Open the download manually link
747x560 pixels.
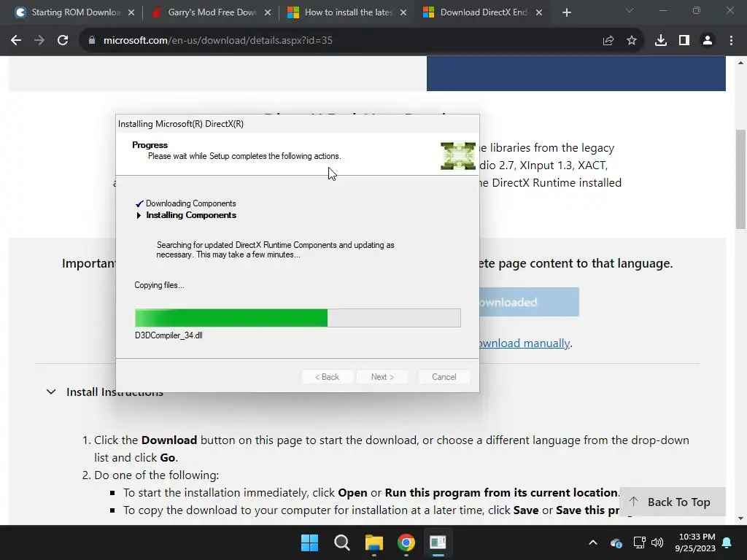point(524,343)
